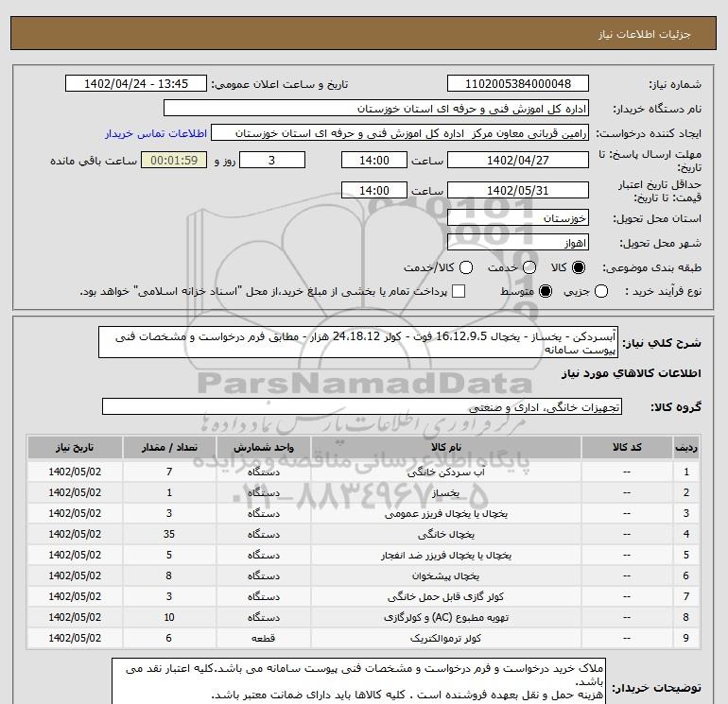Click the delivery city field اهواز
Screen dimensions: 728x704
coord(518,242)
